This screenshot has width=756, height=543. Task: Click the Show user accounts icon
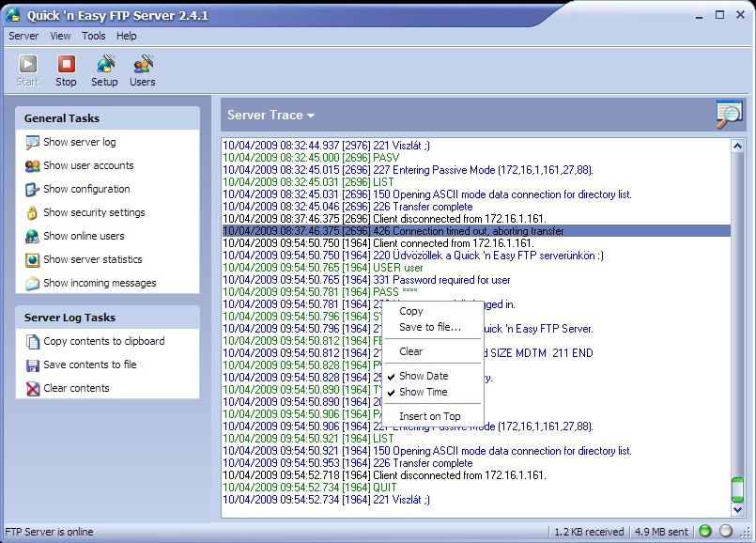point(32,166)
